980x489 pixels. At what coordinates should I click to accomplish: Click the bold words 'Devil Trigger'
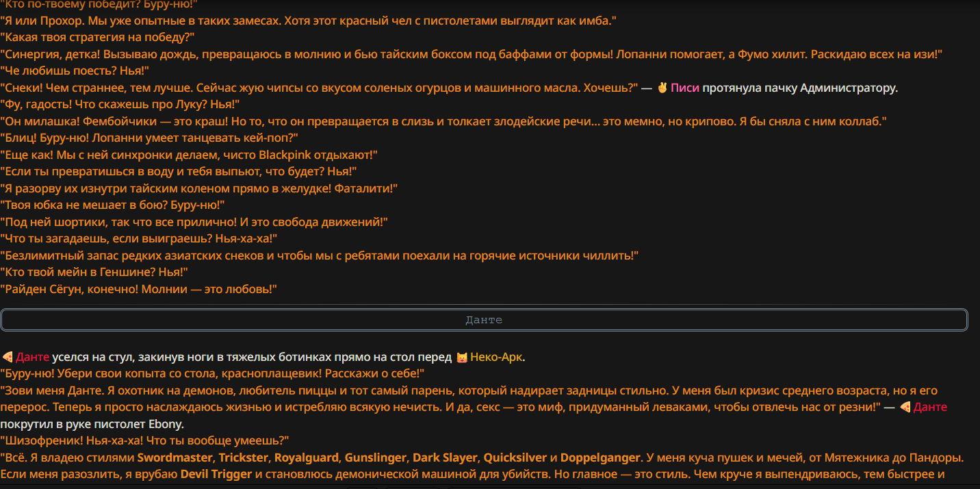pos(216,474)
